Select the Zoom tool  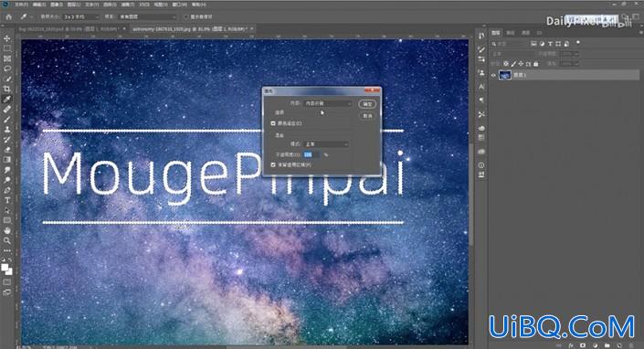(x=7, y=240)
